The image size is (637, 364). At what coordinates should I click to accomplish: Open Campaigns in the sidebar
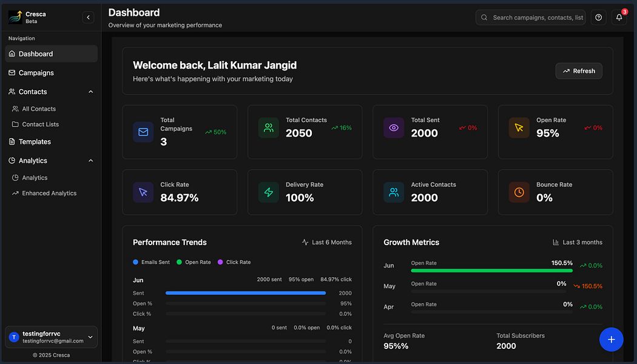click(36, 73)
